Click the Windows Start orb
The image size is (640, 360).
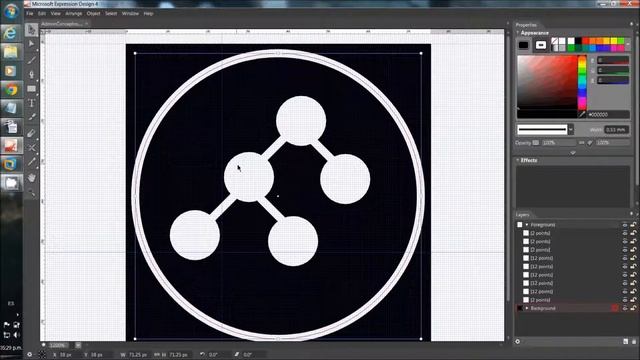coord(11,11)
